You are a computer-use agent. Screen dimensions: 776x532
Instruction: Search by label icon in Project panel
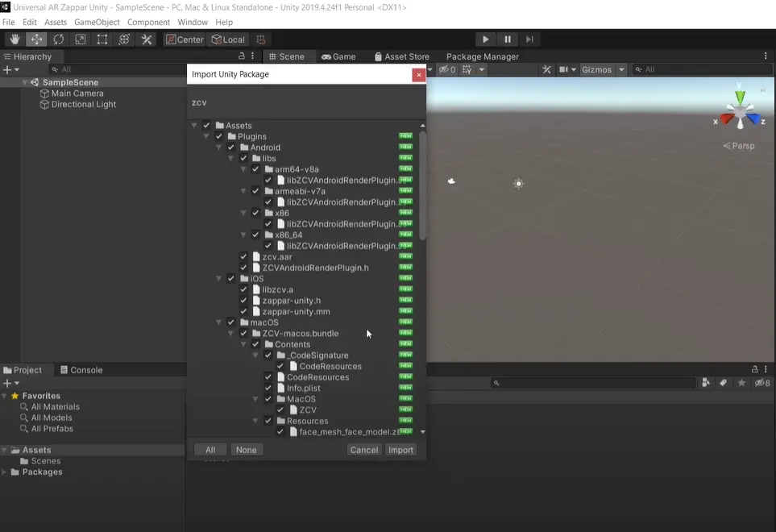pos(723,383)
